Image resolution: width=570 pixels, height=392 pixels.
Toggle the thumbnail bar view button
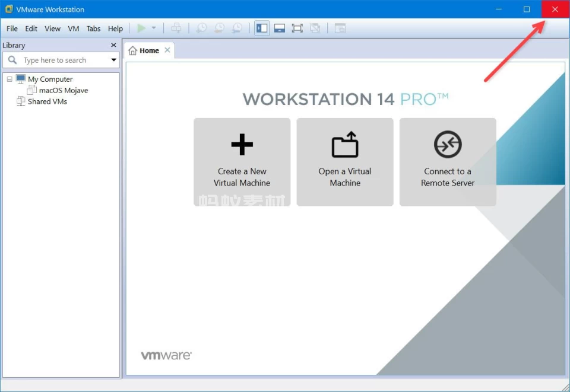click(x=280, y=28)
